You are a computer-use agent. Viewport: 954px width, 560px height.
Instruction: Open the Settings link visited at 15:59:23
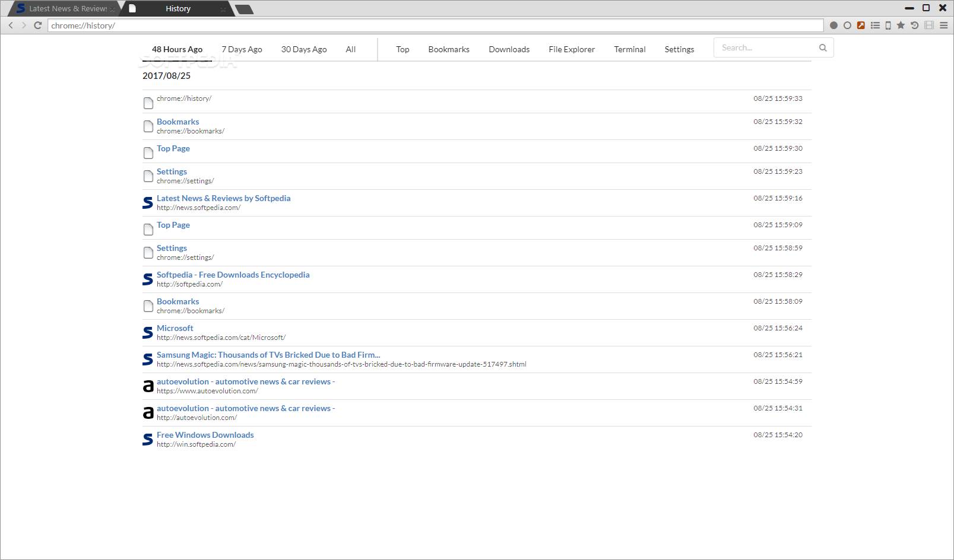(x=172, y=171)
